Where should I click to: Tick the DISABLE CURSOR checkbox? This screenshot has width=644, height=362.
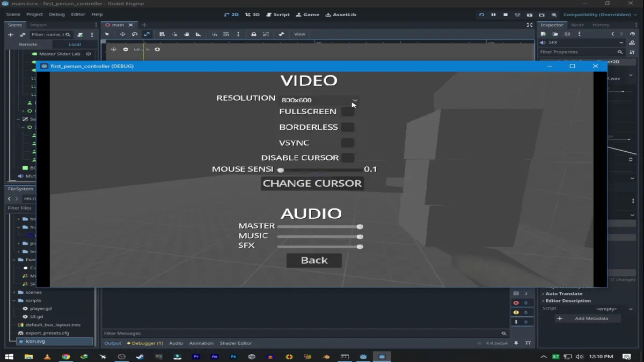tap(348, 158)
